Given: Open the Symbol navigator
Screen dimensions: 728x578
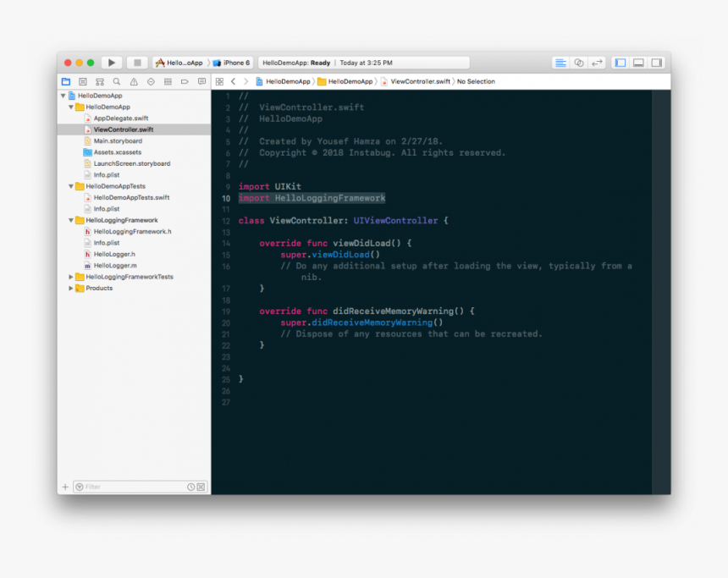Looking at the screenshot, I should pyautogui.click(x=100, y=82).
